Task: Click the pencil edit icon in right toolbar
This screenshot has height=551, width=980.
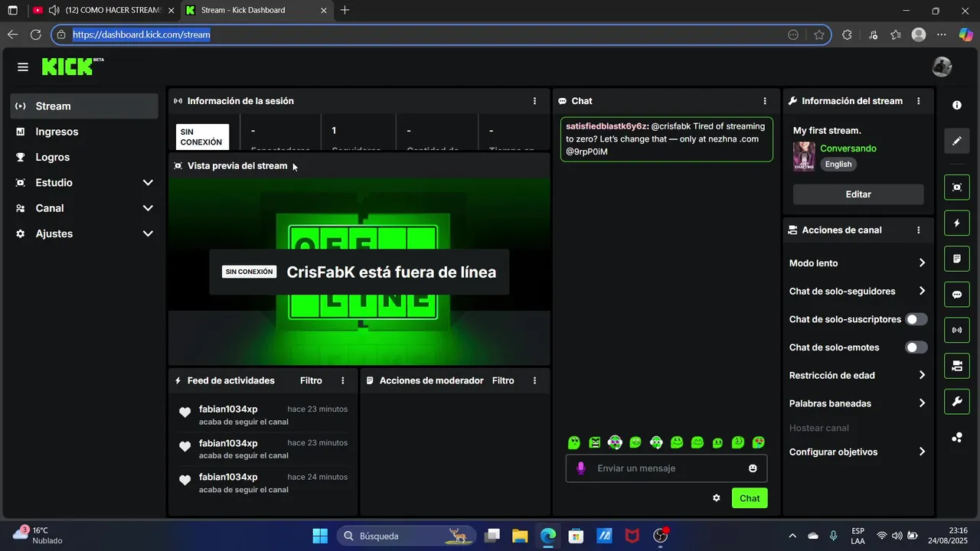Action: [957, 141]
